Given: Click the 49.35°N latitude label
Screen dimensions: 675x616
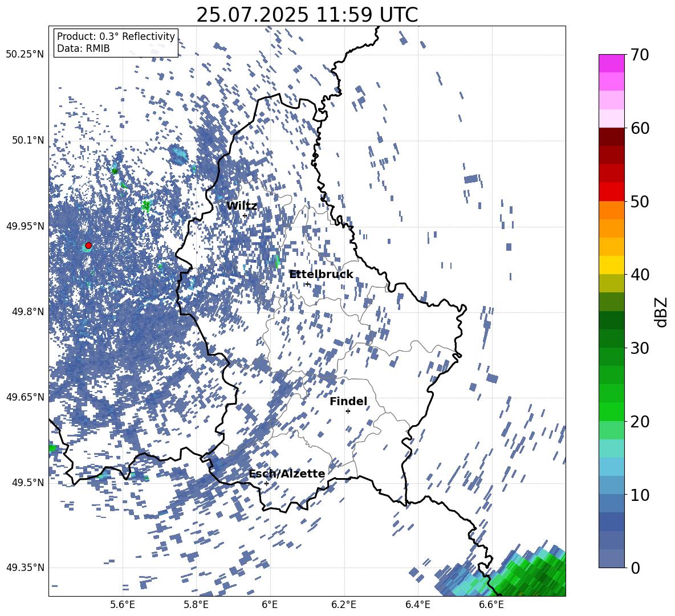Looking at the screenshot, I should pyautogui.click(x=25, y=568).
